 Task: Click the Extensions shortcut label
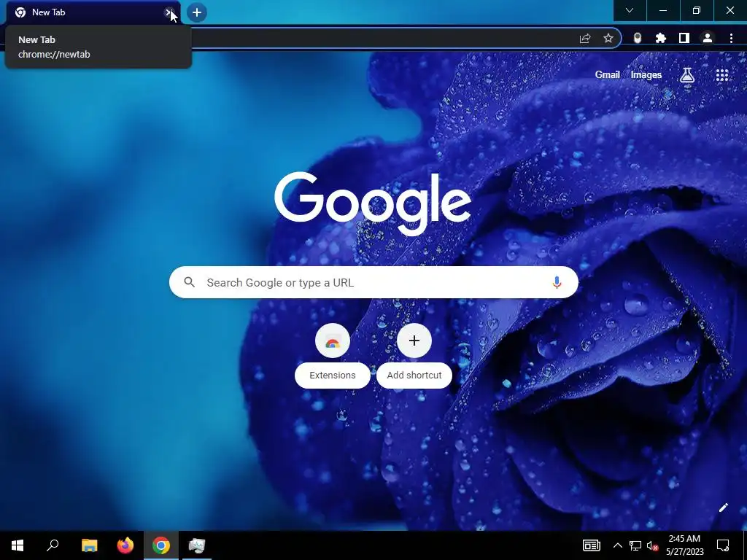click(333, 376)
